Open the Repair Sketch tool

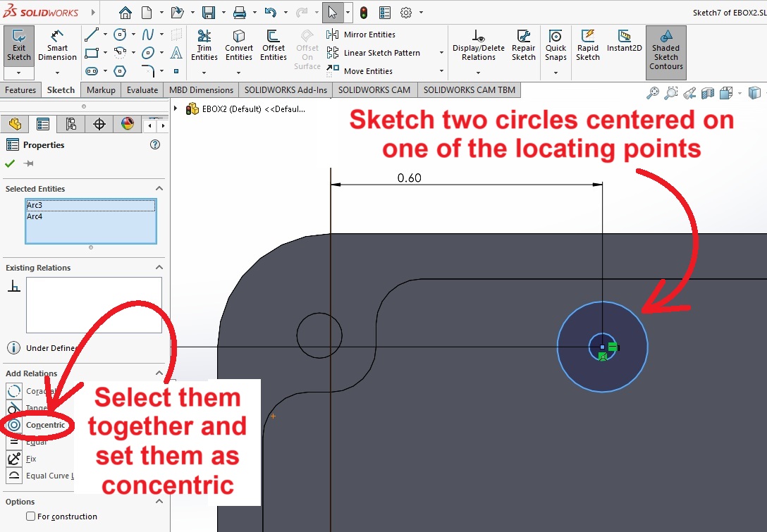tap(524, 44)
